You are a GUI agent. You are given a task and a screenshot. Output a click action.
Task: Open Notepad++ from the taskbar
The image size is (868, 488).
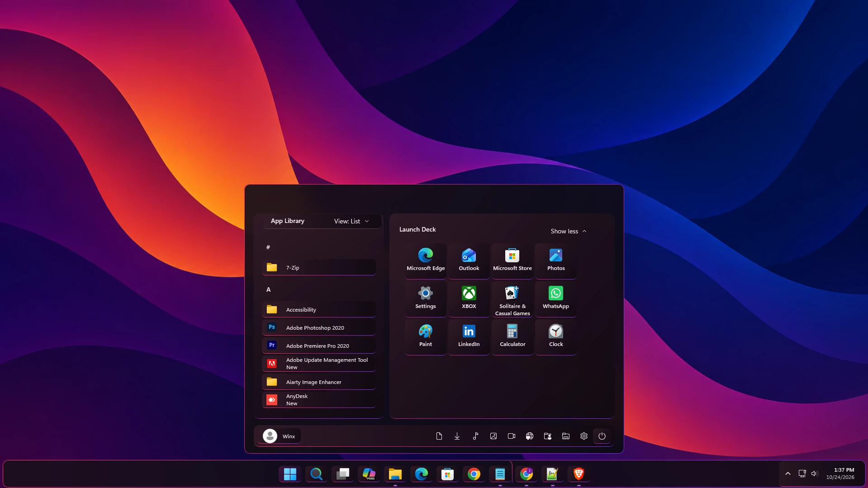553,474
